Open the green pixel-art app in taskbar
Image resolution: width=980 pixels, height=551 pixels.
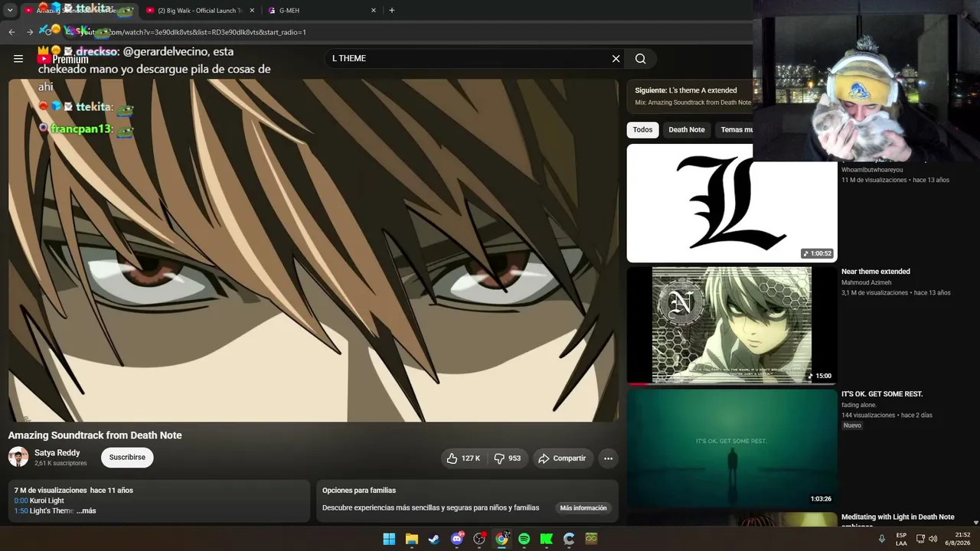pyautogui.click(x=591, y=539)
